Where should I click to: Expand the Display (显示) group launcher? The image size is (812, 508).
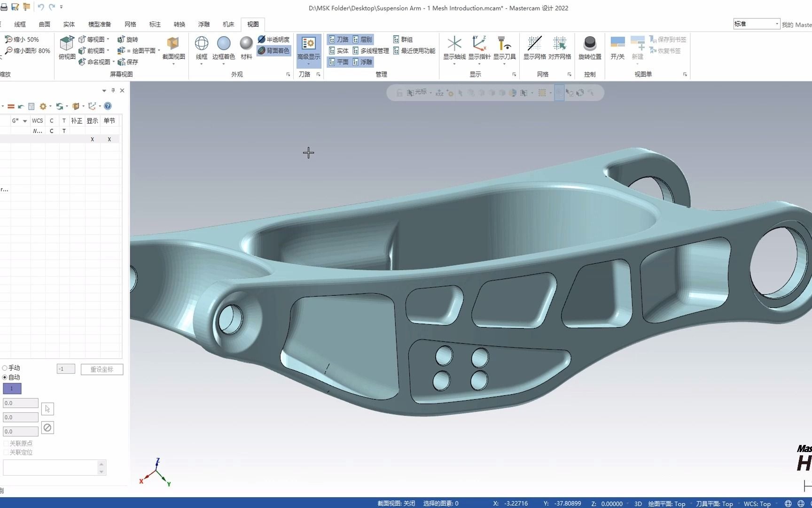pos(514,74)
